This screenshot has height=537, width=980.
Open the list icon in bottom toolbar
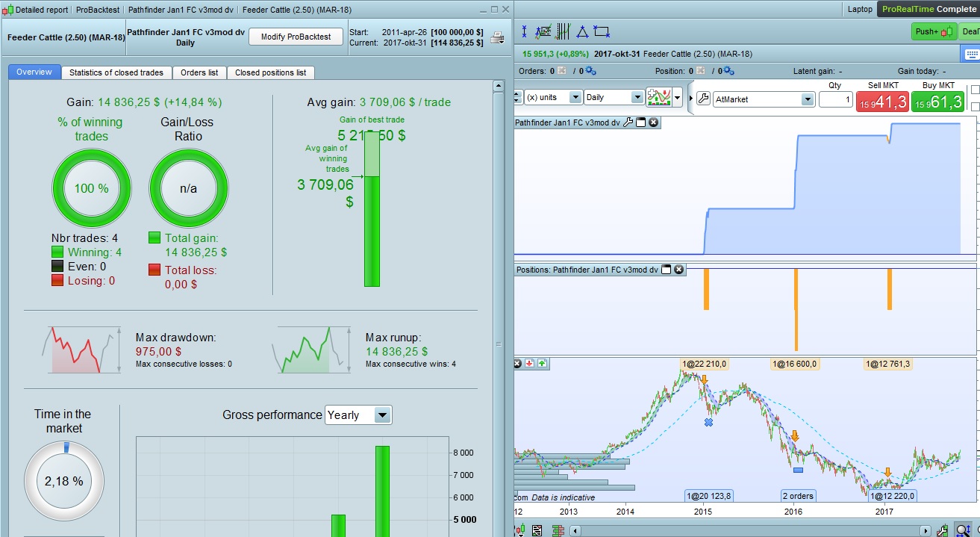537,530
